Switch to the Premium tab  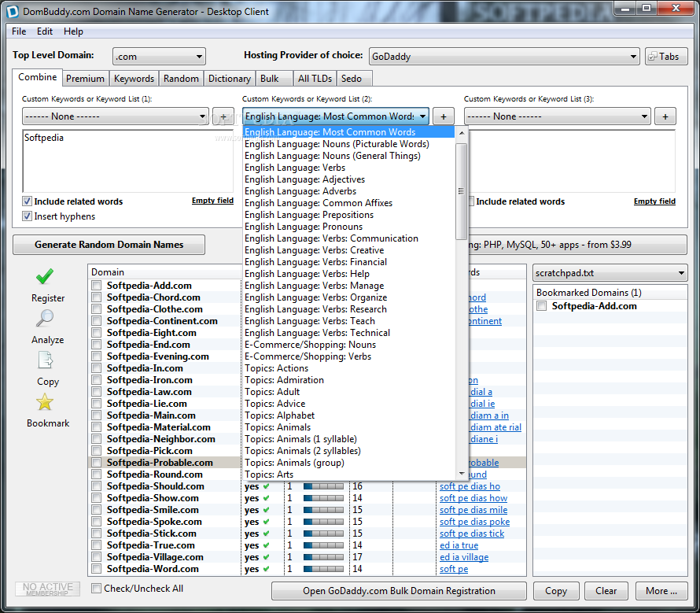(85, 79)
